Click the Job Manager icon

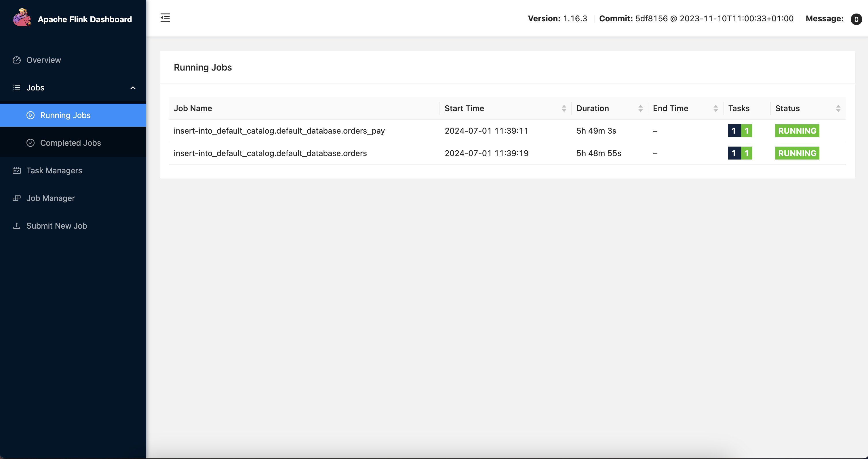(16, 198)
